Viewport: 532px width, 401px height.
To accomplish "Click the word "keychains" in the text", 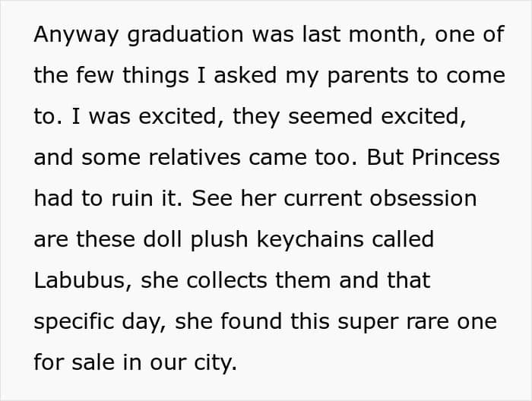I will pyautogui.click(x=310, y=240).
